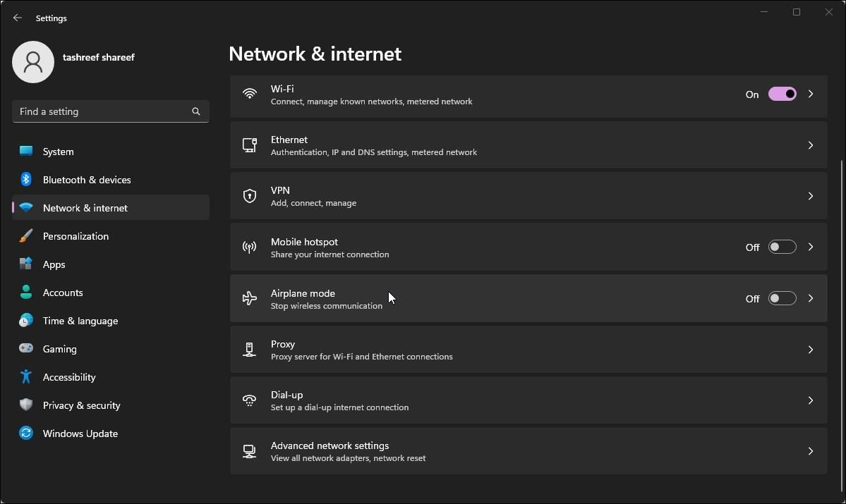Click the user profile avatar

point(33,62)
